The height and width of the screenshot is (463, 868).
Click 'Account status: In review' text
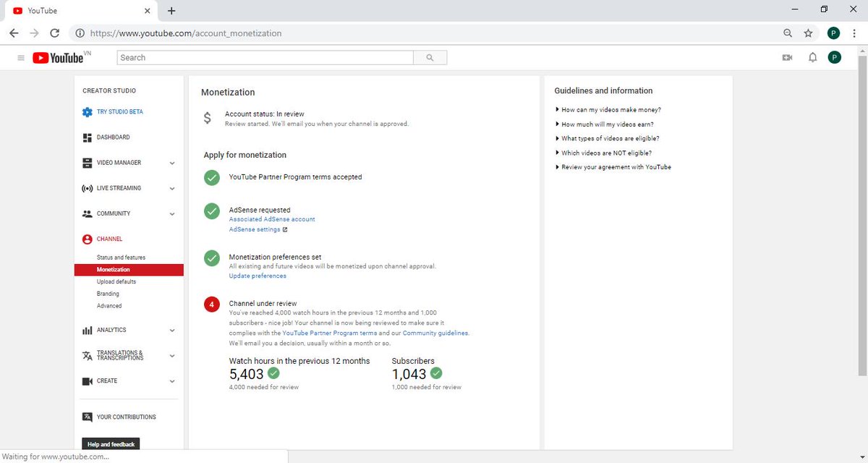265,114
